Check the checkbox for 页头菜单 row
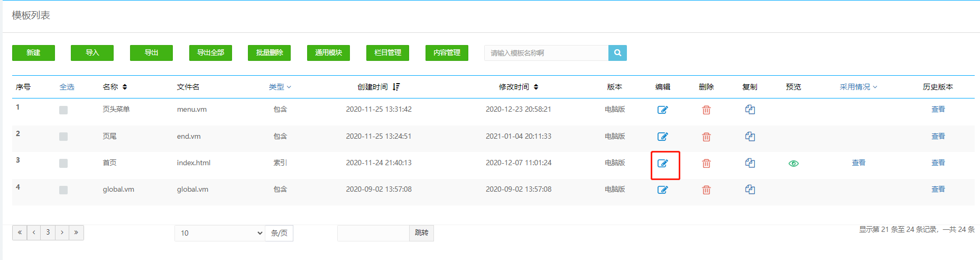The height and width of the screenshot is (260, 980). 63,110
